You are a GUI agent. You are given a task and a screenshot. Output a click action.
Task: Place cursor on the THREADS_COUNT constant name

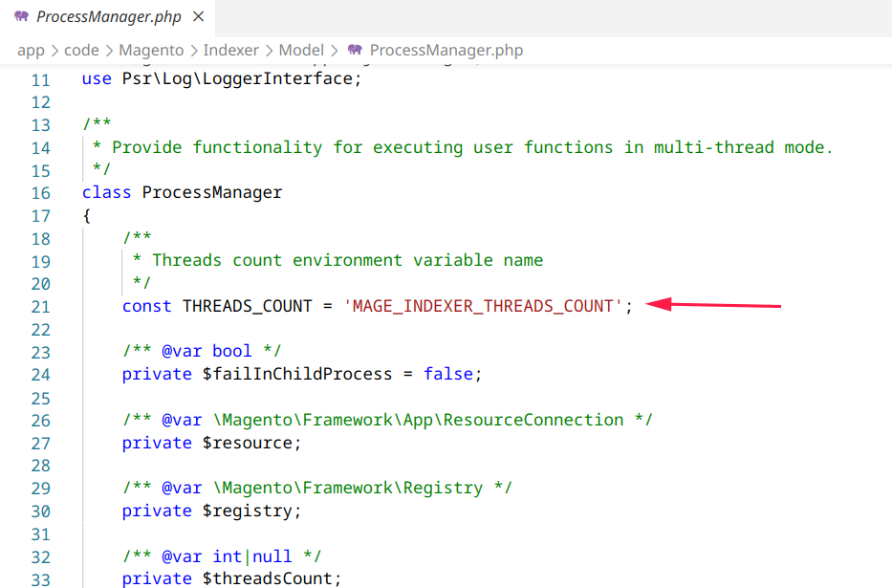(247, 306)
